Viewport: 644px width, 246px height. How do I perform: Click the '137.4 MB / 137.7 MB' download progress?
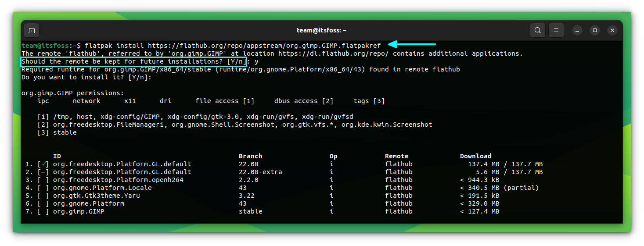505,164
